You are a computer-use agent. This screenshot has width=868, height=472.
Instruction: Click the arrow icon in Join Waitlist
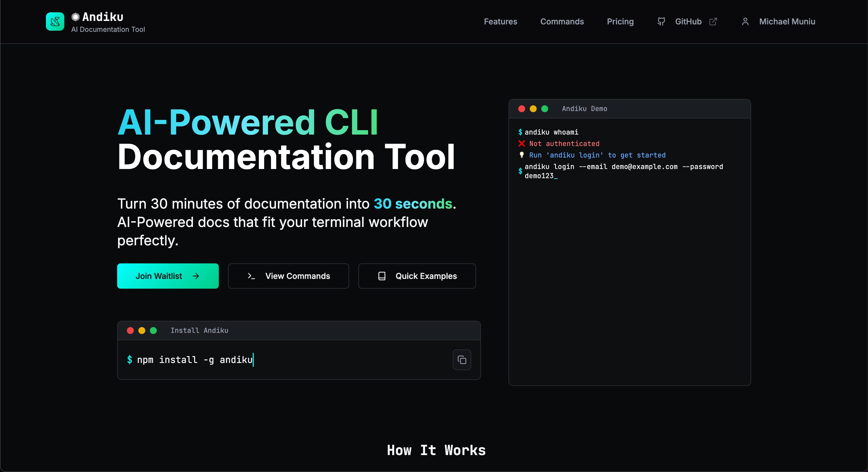tap(196, 276)
